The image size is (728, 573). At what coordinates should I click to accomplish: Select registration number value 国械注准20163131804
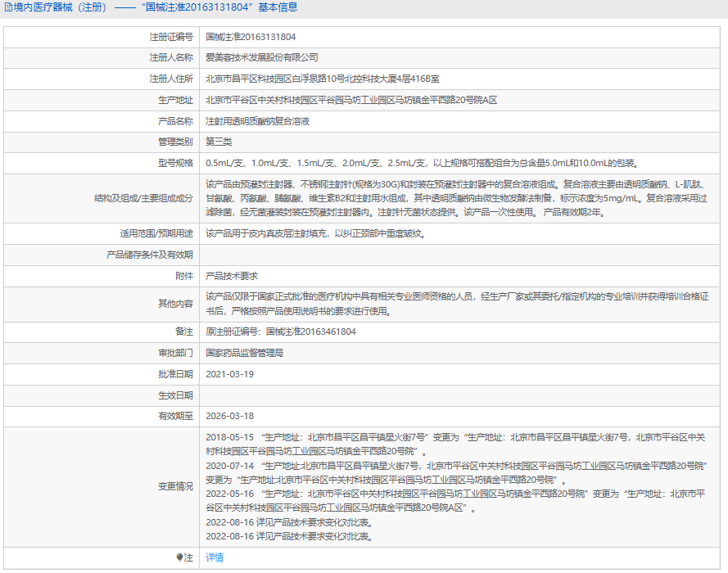251,37
